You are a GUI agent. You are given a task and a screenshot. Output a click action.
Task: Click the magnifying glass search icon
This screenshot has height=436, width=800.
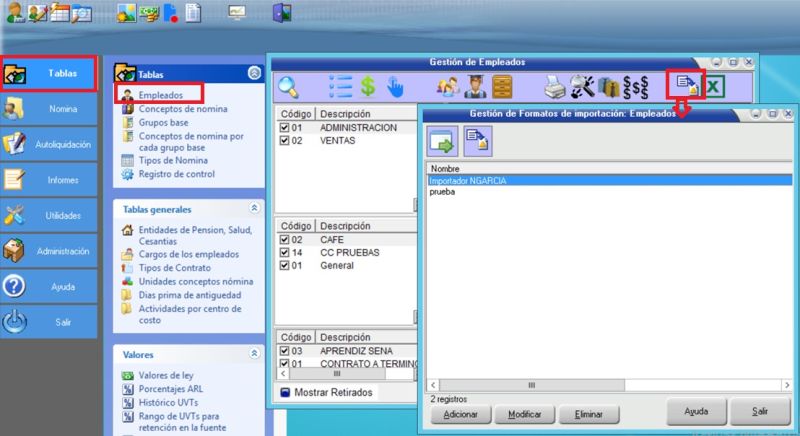pos(288,87)
